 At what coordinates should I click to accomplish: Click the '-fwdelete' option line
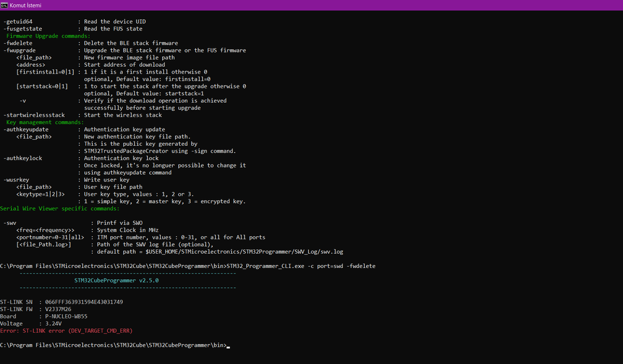90,43
